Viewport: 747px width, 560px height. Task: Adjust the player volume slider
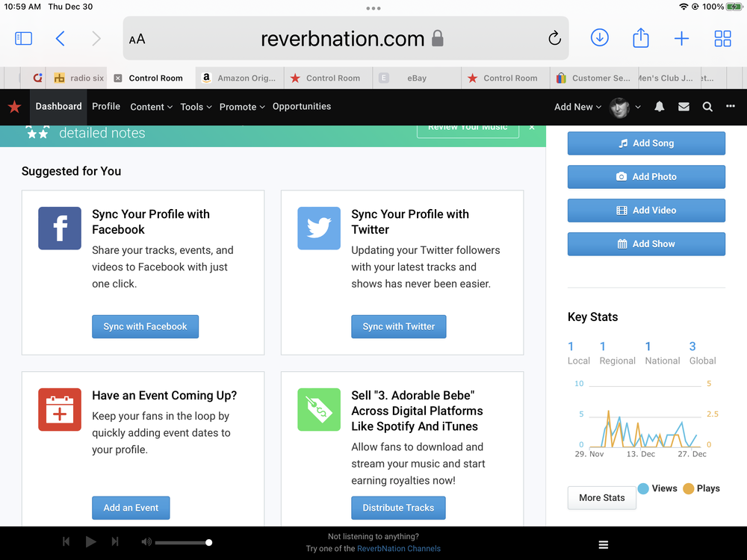point(183,542)
